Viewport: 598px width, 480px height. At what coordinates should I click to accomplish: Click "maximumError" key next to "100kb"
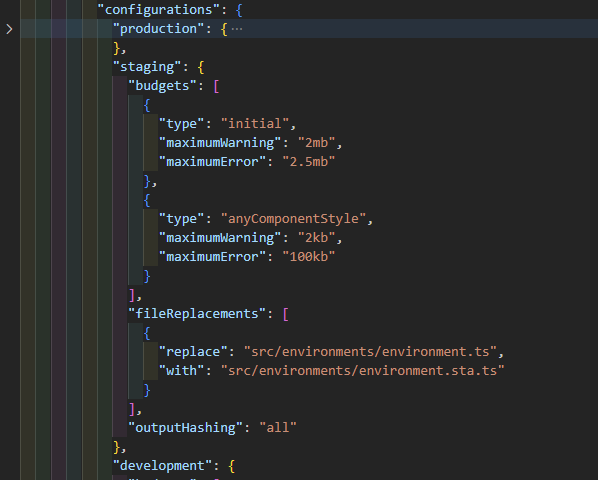click(212, 257)
